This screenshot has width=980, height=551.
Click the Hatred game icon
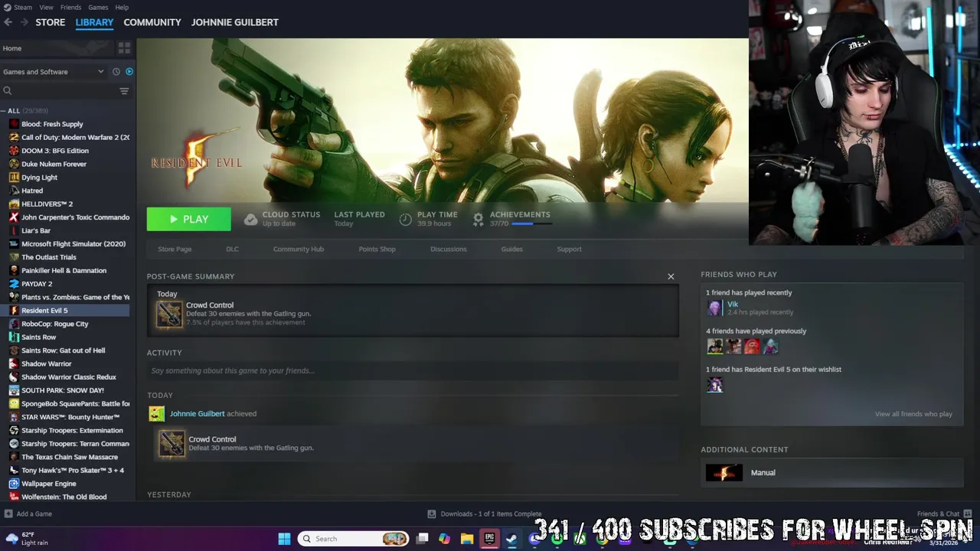pos(14,191)
